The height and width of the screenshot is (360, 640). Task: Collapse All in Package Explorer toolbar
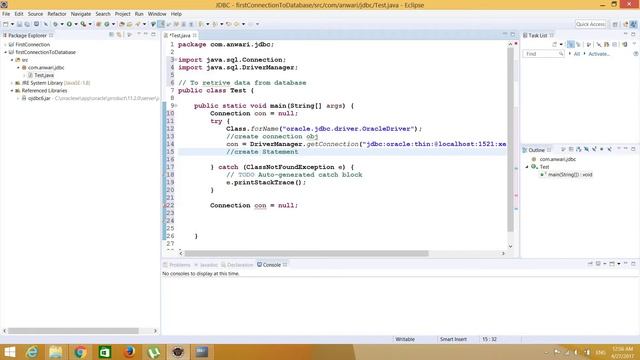[x=111, y=35]
